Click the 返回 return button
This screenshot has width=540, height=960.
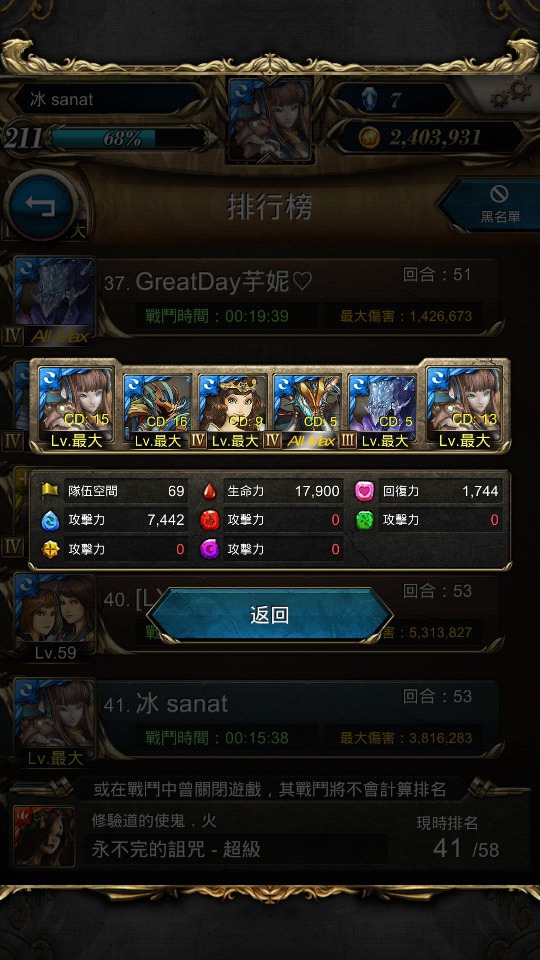(269, 615)
